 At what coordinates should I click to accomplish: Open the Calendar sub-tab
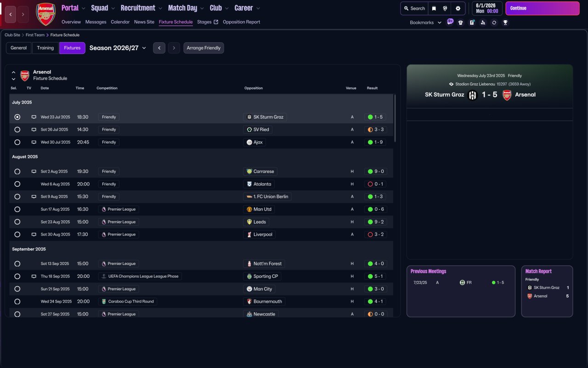click(x=120, y=22)
